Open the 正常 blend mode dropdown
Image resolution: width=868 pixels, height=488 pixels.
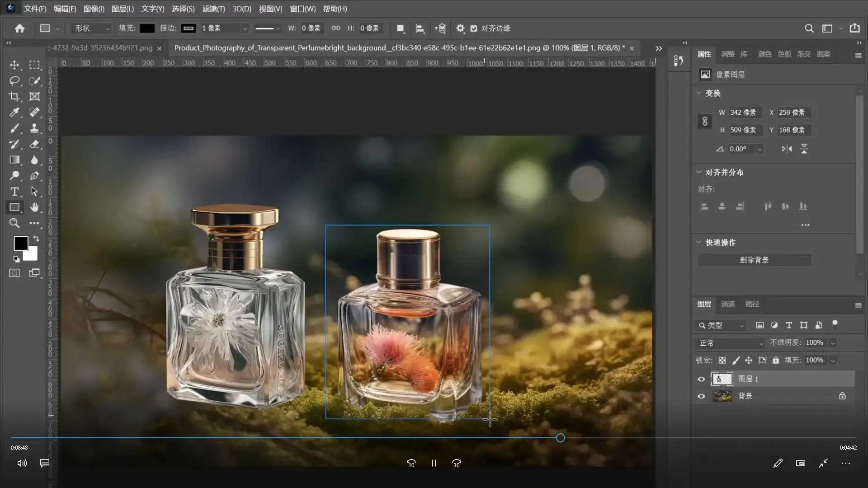point(730,343)
